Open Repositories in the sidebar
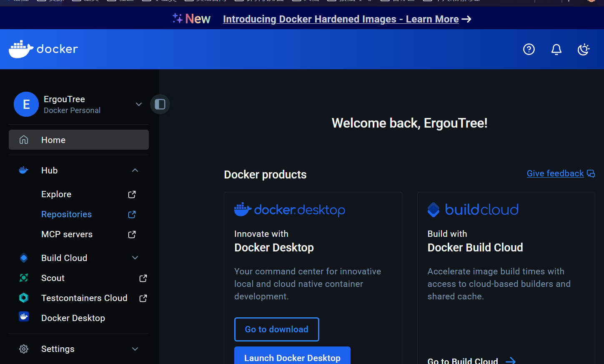 pos(66,214)
